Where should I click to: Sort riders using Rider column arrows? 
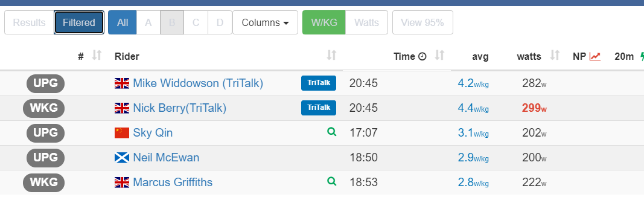(x=331, y=55)
